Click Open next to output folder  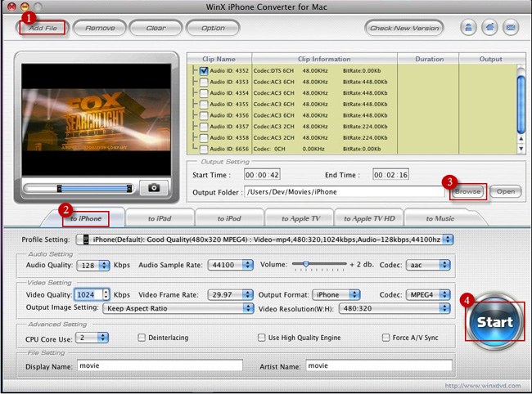click(x=506, y=192)
